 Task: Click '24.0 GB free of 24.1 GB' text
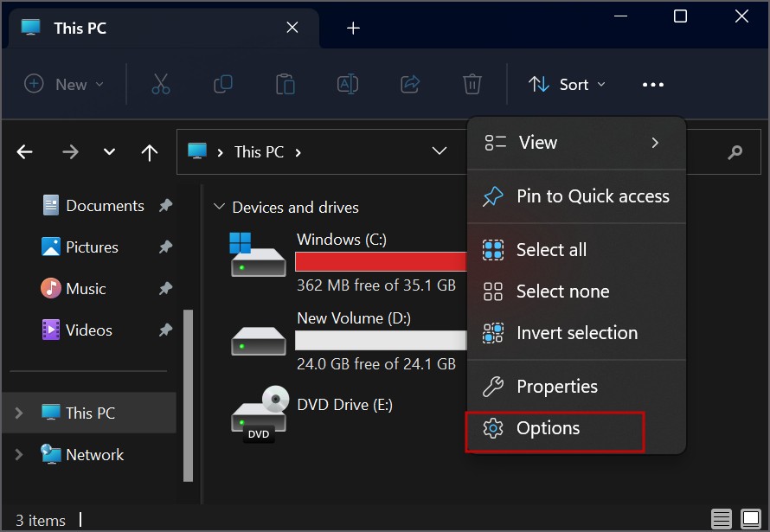coord(376,363)
